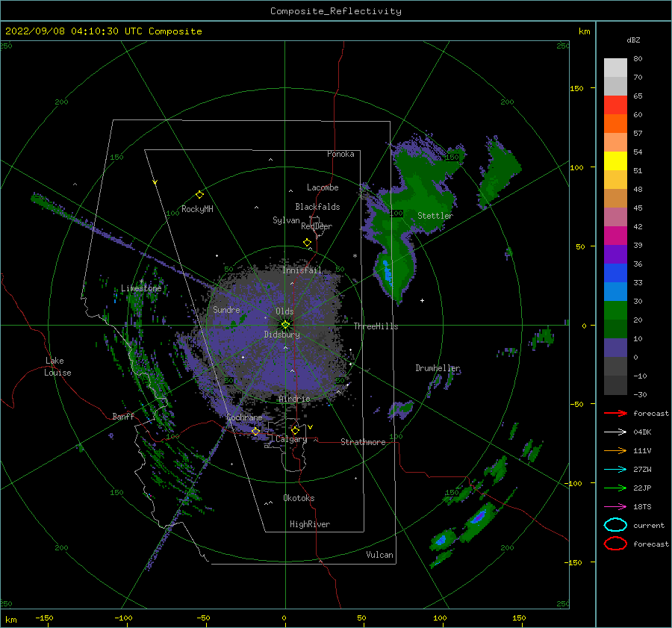This screenshot has width=672, height=628.
Task: Click the Olds label near radar center
Action: pos(284,311)
